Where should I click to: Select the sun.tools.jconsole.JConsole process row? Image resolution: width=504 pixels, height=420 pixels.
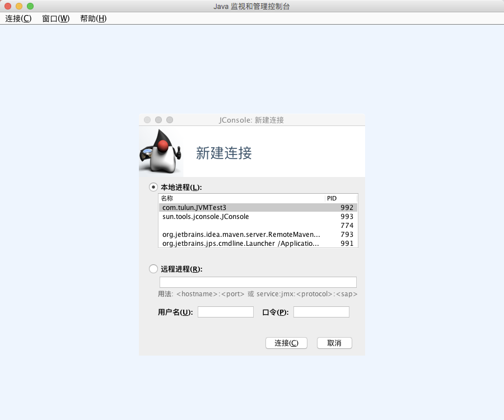(x=258, y=217)
